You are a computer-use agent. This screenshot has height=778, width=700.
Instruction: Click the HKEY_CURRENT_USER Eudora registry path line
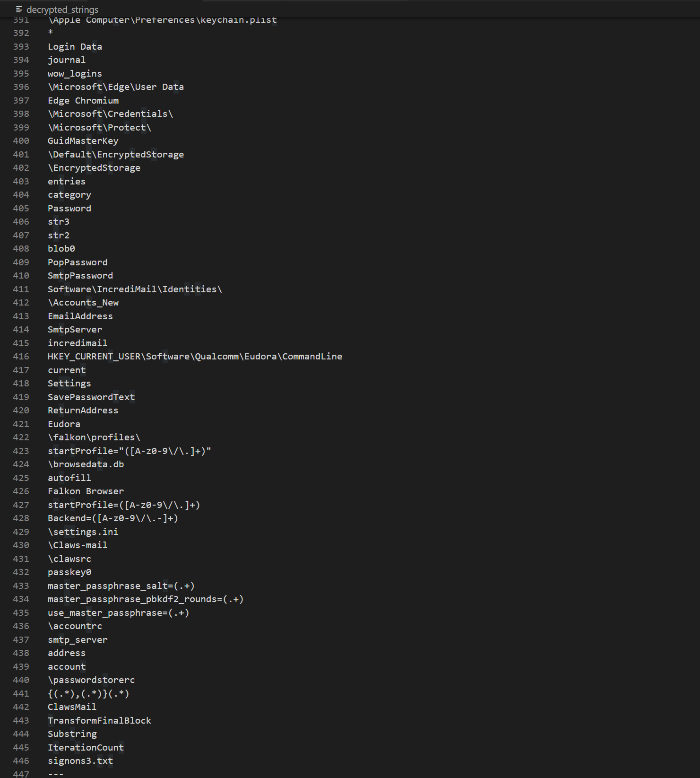(195, 357)
